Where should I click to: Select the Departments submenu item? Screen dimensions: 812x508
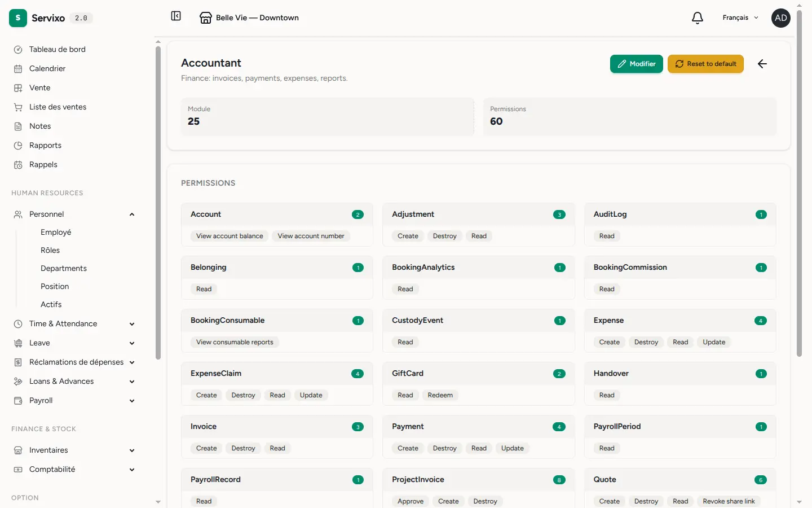[64, 268]
